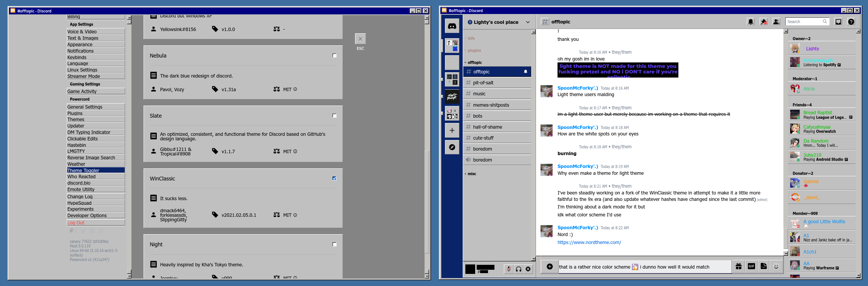Screen dimensions: 868x286
Task: Open the GIF picker
Action: click(x=751, y=266)
